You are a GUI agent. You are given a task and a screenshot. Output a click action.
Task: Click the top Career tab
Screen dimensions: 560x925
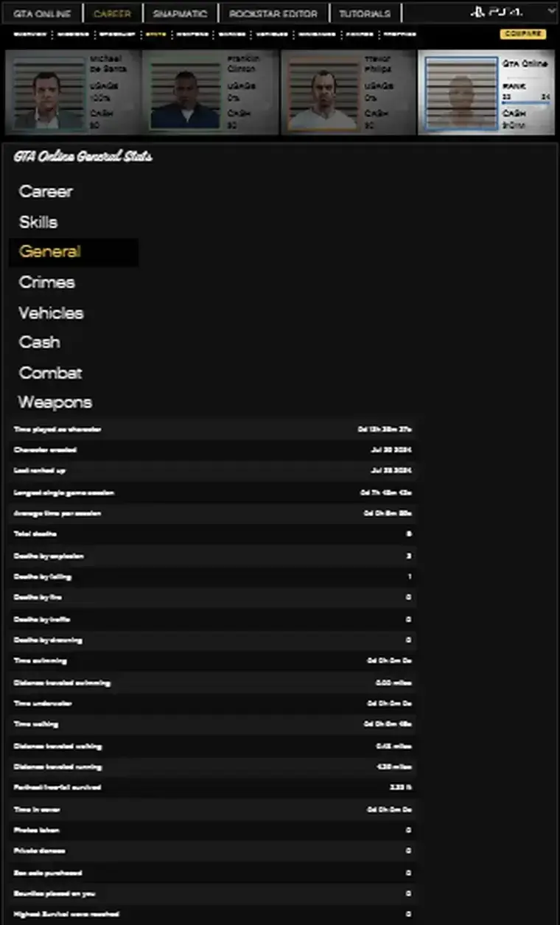pyautogui.click(x=112, y=14)
